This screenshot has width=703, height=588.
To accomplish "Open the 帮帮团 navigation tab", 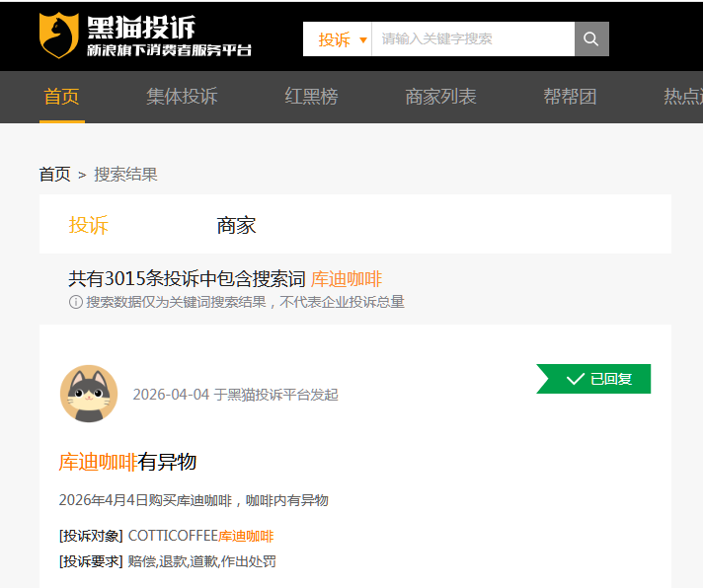I will click(570, 97).
